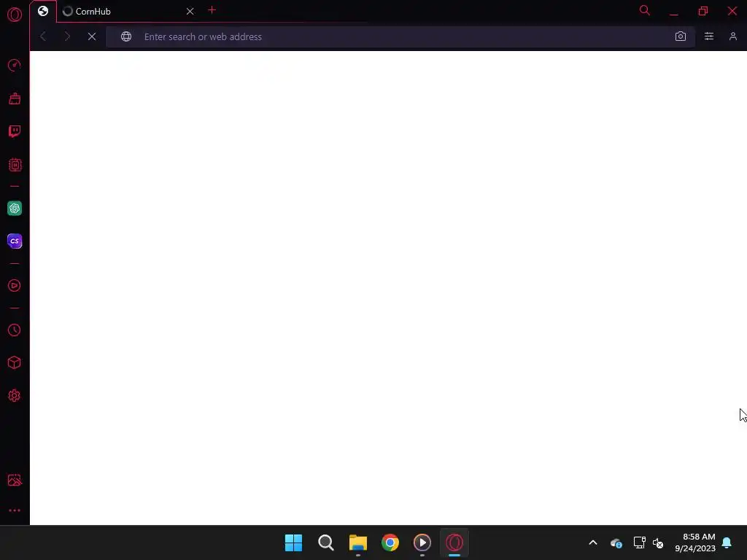Open a new tab with plus button
Screen dimensions: 747x560
point(212,10)
